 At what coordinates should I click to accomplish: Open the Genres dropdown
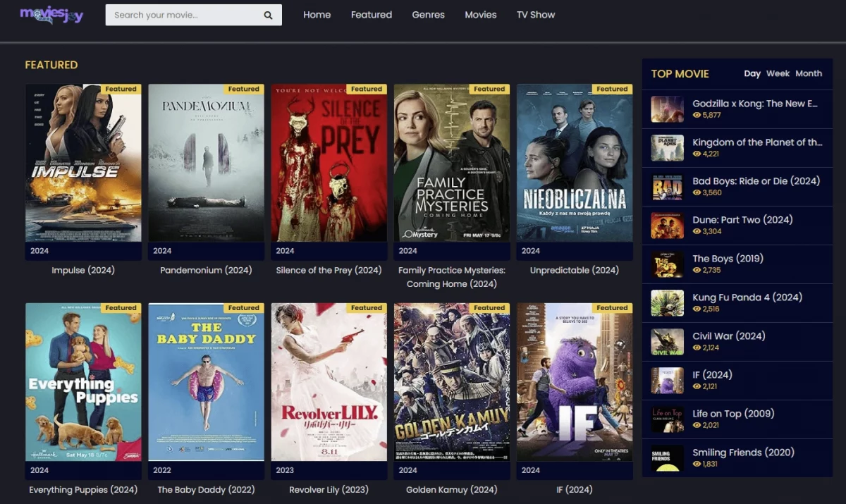coord(428,14)
